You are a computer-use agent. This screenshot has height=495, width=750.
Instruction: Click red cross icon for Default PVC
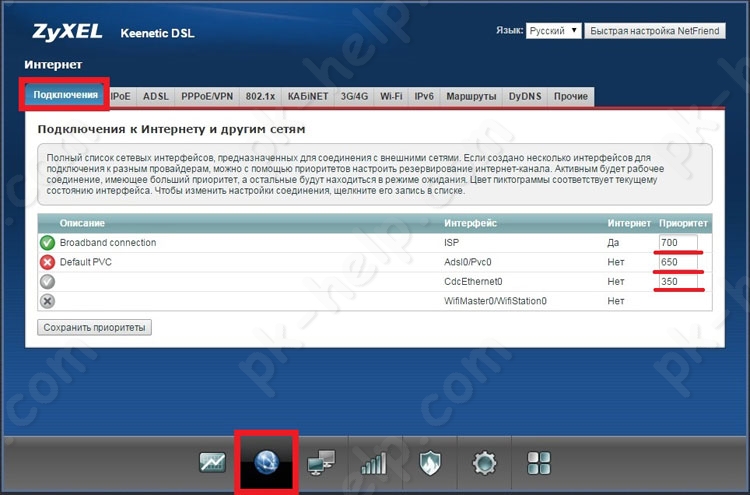pos(47,262)
